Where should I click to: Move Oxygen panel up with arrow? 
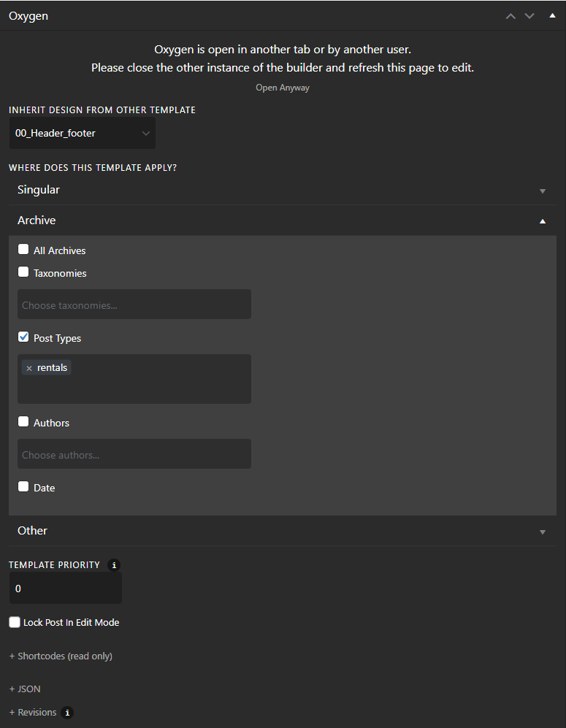tap(510, 16)
